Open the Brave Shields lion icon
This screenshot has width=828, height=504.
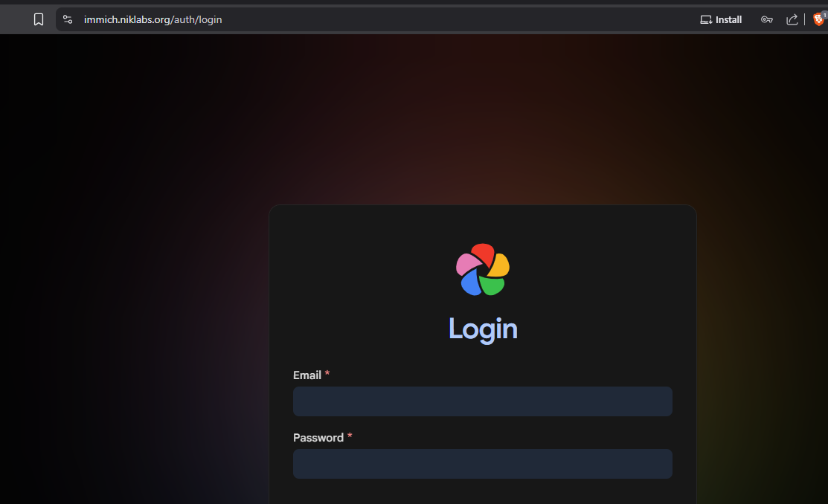point(819,19)
